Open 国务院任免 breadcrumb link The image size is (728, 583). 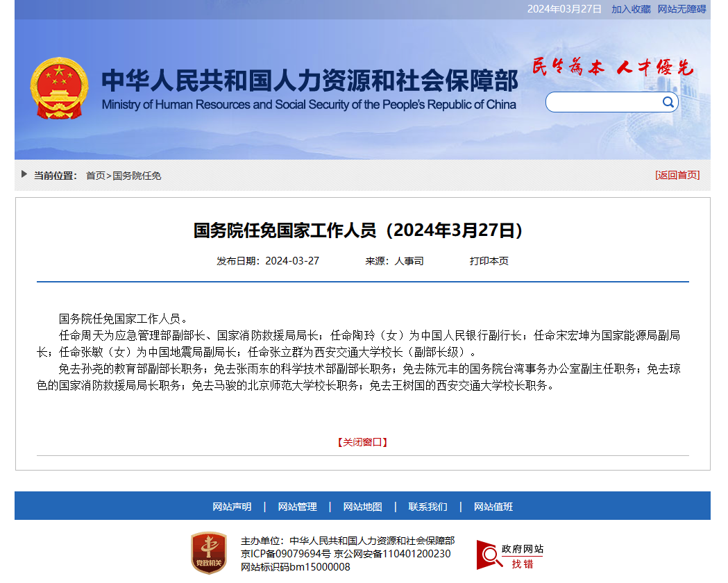pos(137,176)
